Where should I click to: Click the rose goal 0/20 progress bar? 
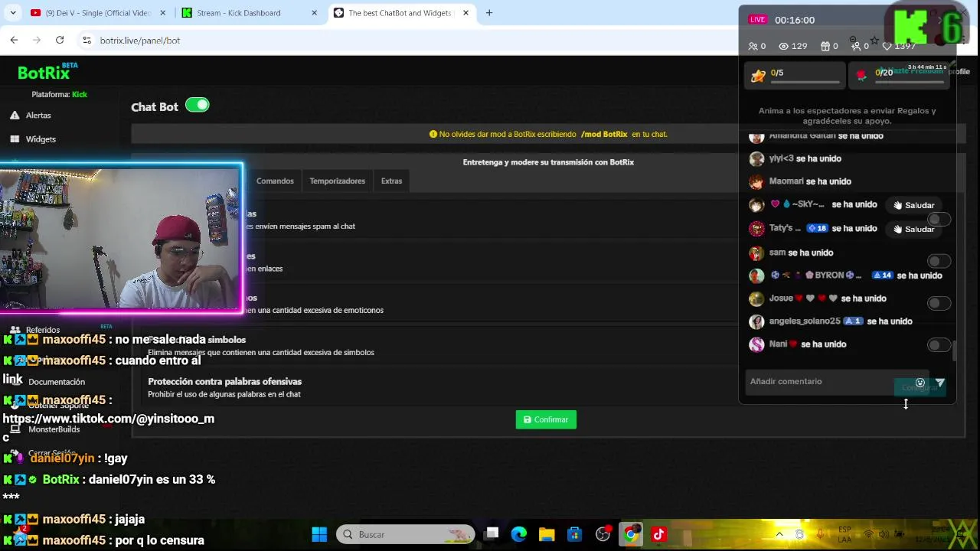[910, 82]
